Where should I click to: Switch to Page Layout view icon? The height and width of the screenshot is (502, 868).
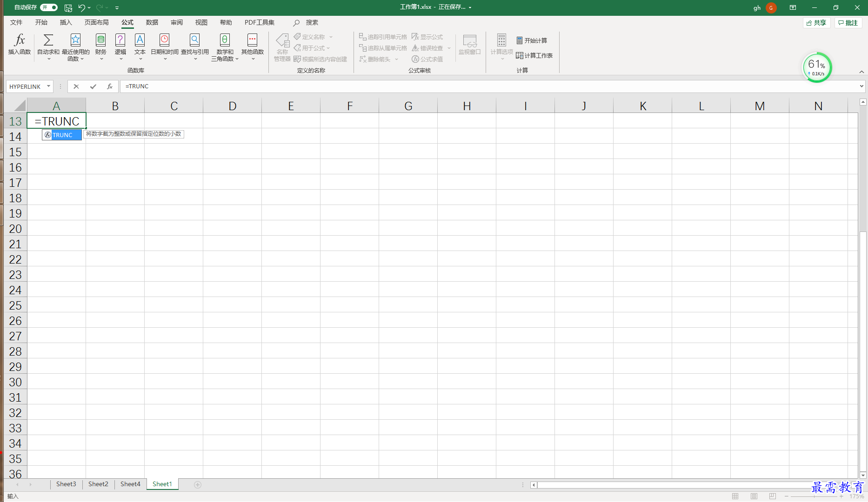(754, 496)
